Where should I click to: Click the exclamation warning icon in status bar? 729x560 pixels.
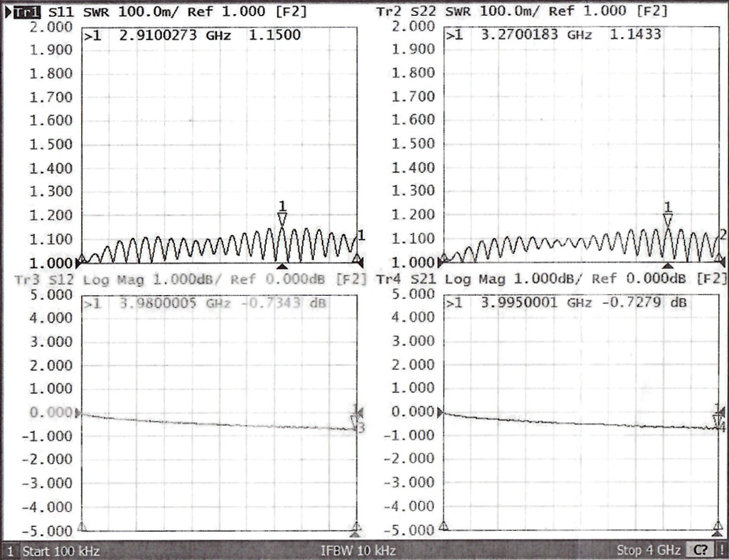click(720, 551)
